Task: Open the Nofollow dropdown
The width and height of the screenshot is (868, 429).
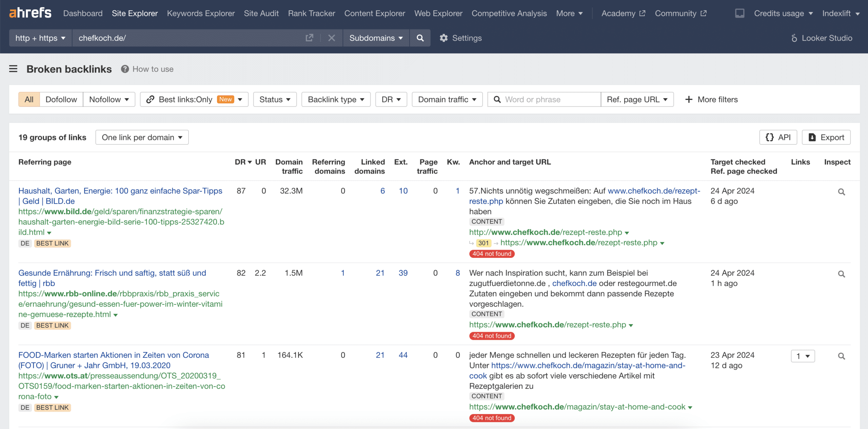Action: tap(109, 99)
